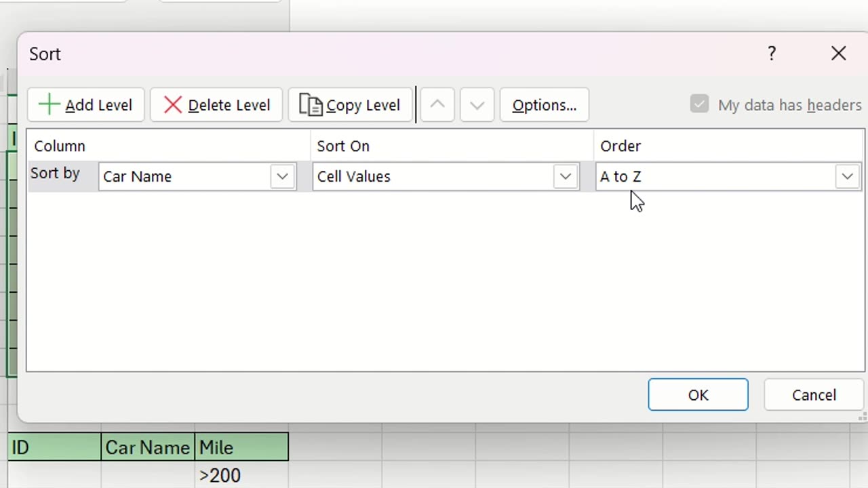Select the ID header cell in the sheet
Image resolution: width=868 pixels, height=488 pixels.
pos(54,447)
